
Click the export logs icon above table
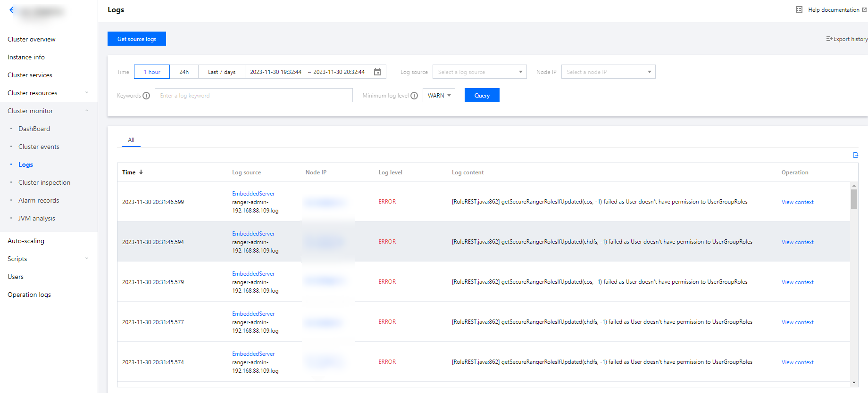[x=855, y=155]
